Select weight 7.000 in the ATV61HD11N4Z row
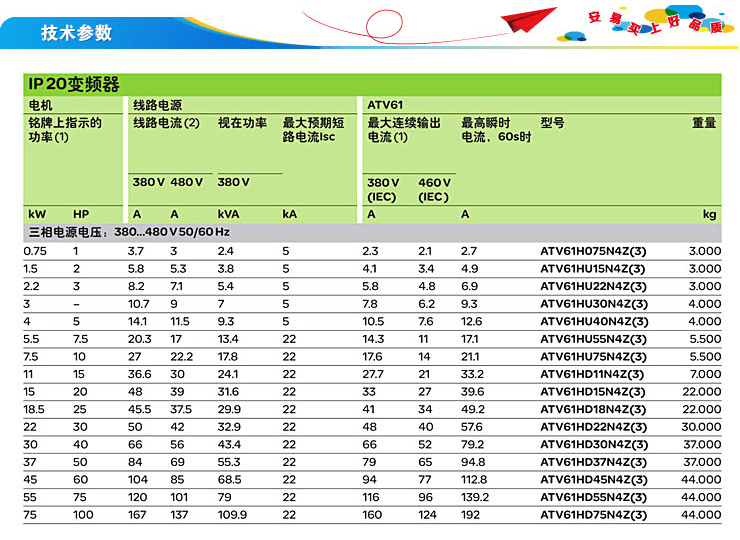Viewport: 740px width, 540px height. pos(706,374)
